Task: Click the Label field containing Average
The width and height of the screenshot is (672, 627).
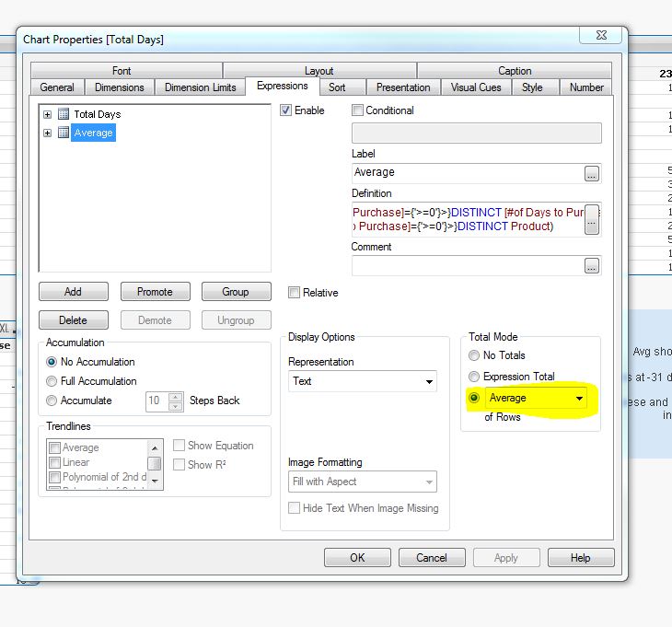Action: [x=468, y=173]
